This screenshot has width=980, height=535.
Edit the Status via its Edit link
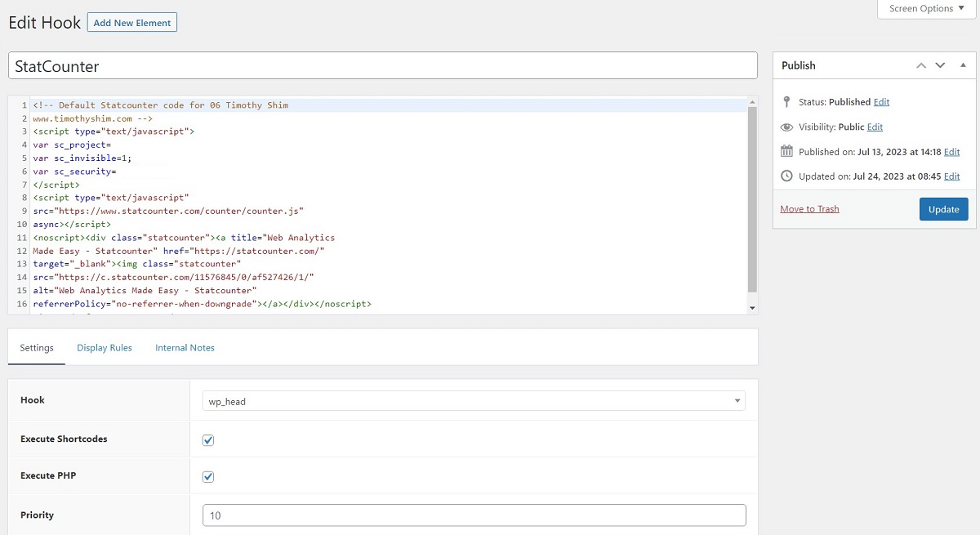881,102
